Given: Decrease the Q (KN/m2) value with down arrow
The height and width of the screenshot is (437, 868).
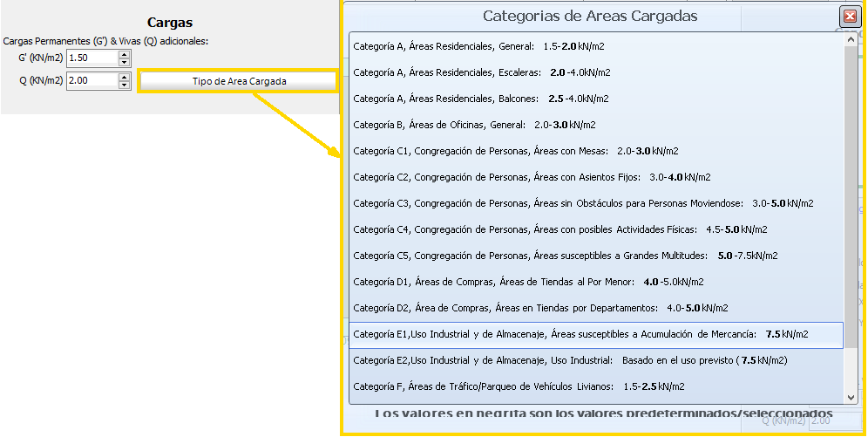Looking at the screenshot, I should 124,85.
